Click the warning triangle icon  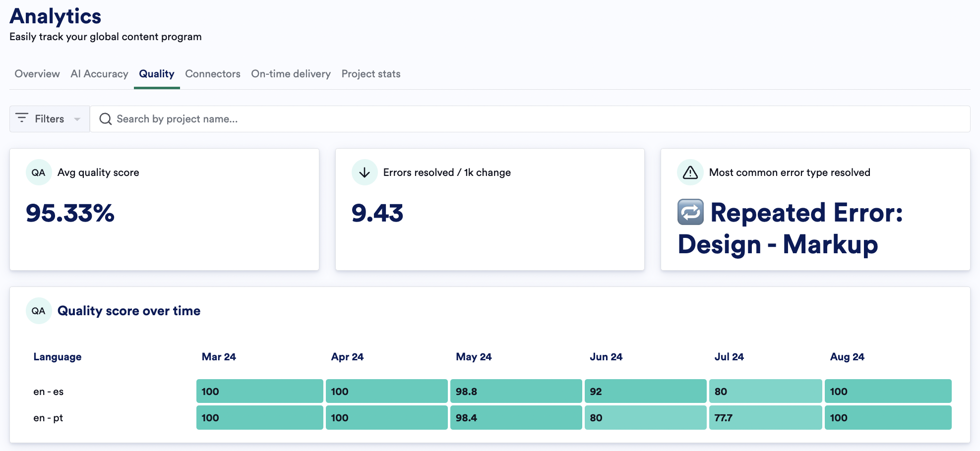pos(690,172)
